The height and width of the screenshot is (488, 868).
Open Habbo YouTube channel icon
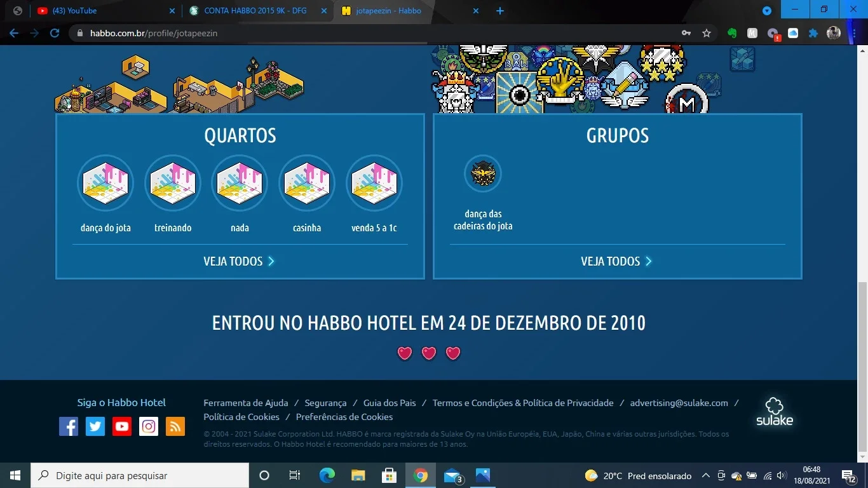coord(122,426)
